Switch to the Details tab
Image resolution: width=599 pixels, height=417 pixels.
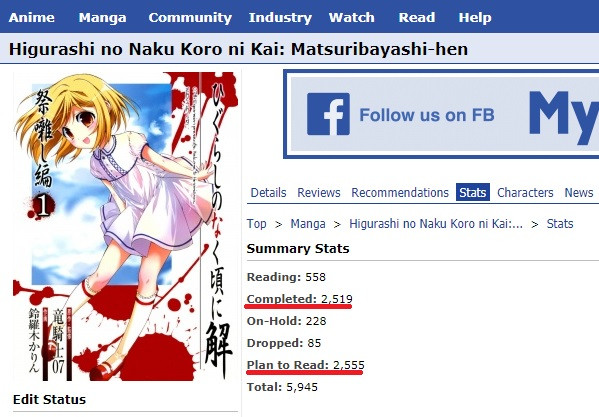point(268,192)
